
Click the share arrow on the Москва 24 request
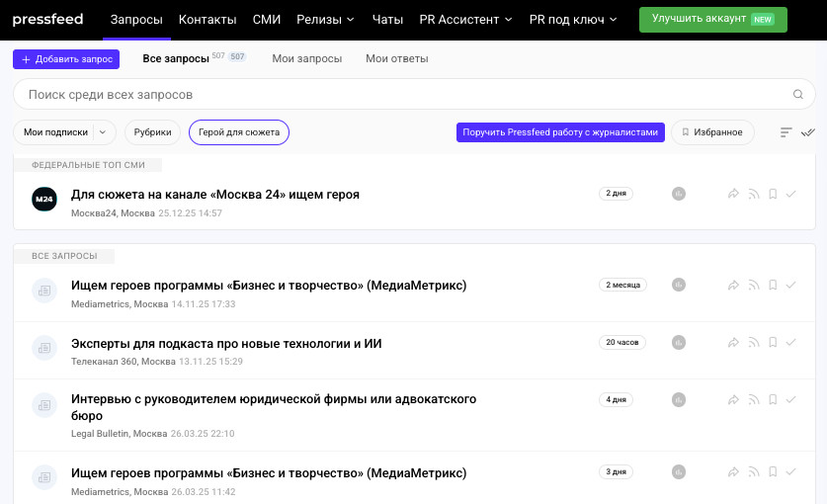733,195
